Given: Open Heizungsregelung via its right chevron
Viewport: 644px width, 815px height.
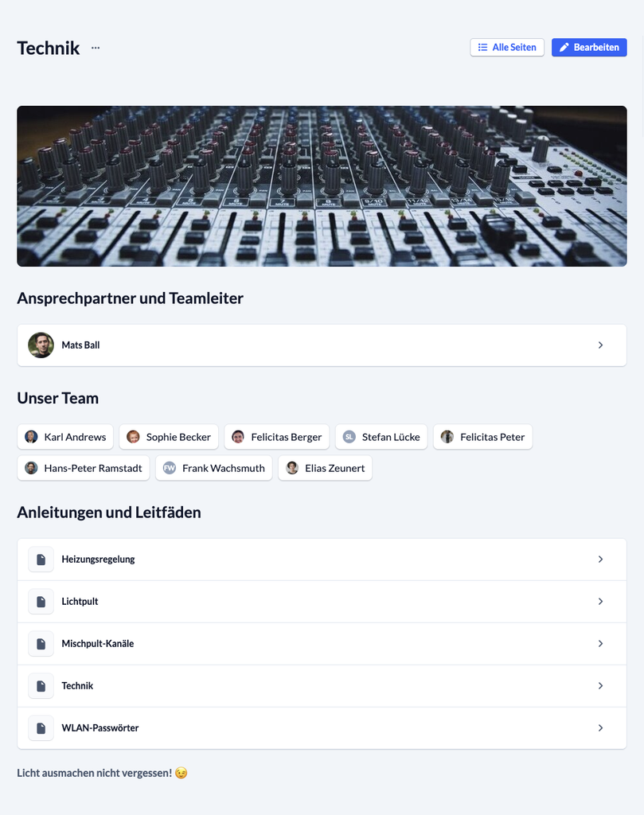Looking at the screenshot, I should click(x=600, y=560).
